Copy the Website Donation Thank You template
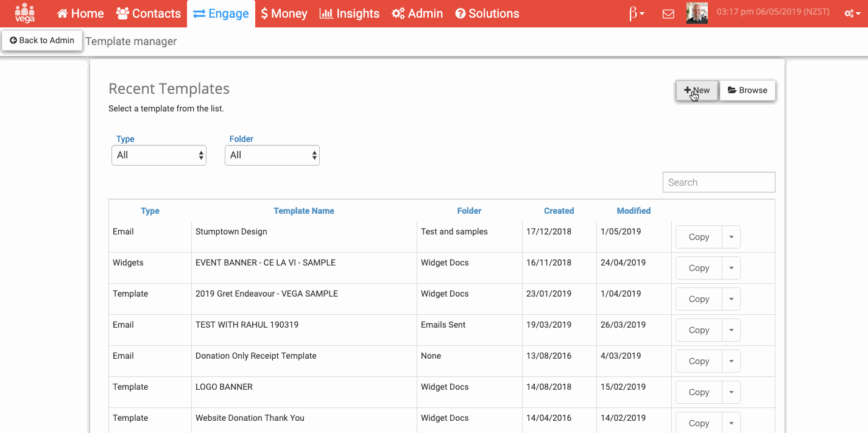868x433 pixels. (x=699, y=423)
